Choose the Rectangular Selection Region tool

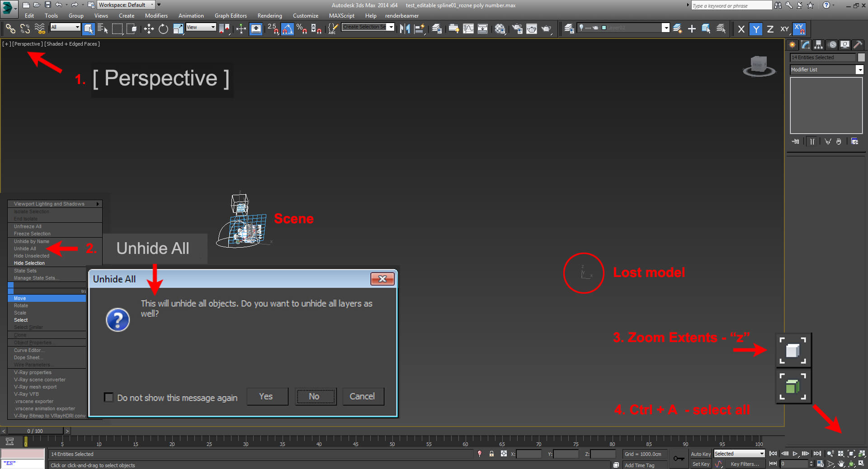117,29
